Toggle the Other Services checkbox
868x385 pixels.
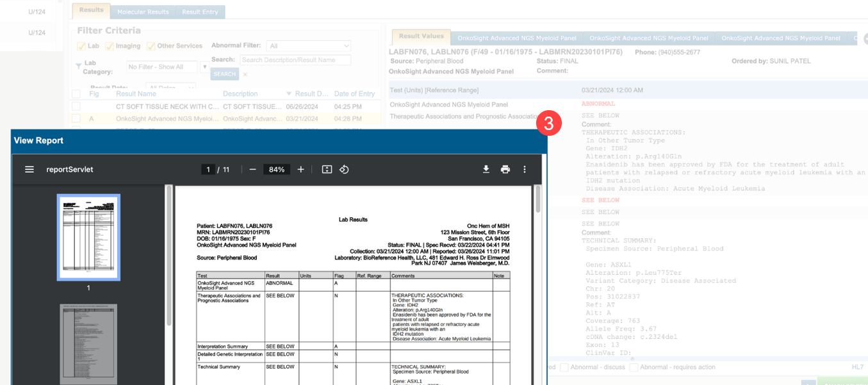(151, 46)
